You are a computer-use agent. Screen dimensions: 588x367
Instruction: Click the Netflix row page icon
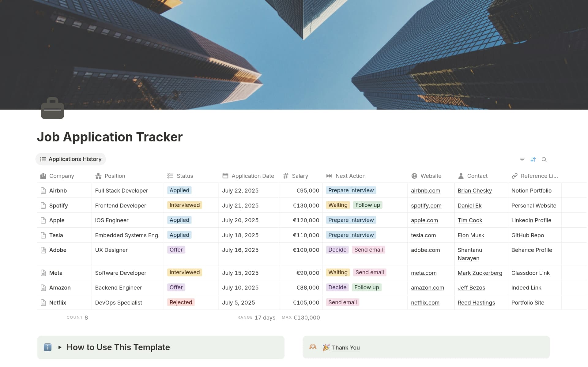43,302
